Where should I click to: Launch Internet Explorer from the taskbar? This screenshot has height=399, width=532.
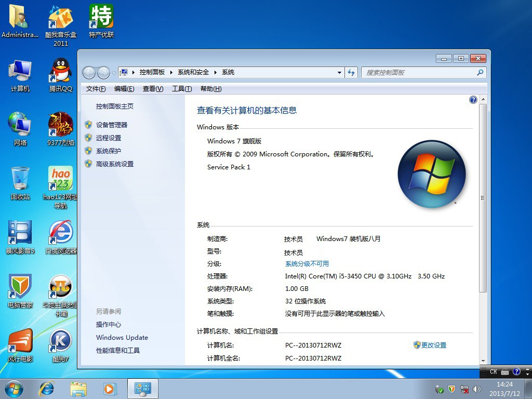click(x=47, y=389)
